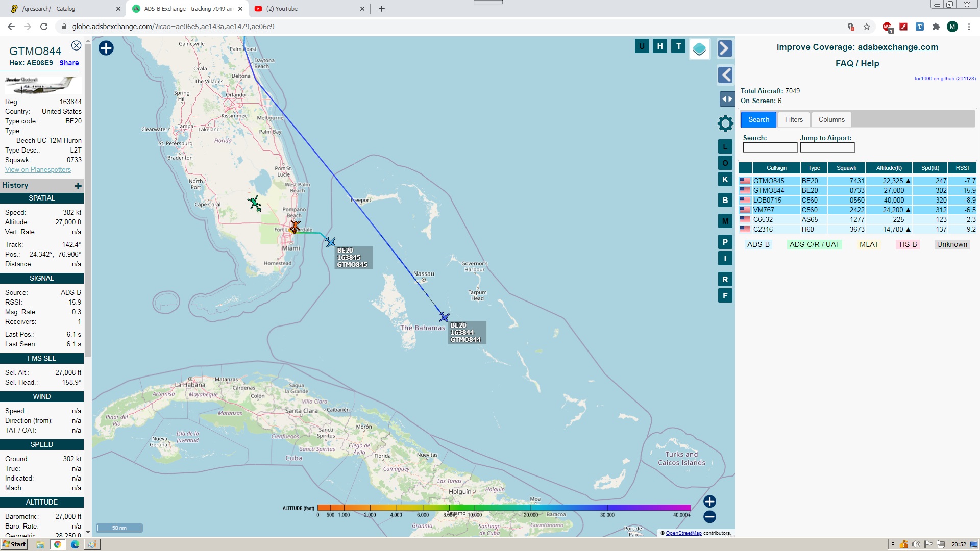This screenshot has height=551, width=980.
Task: Click the ADS-C/R / UAT legend swatch
Action: pyautogui.click(x=814, y=244)
